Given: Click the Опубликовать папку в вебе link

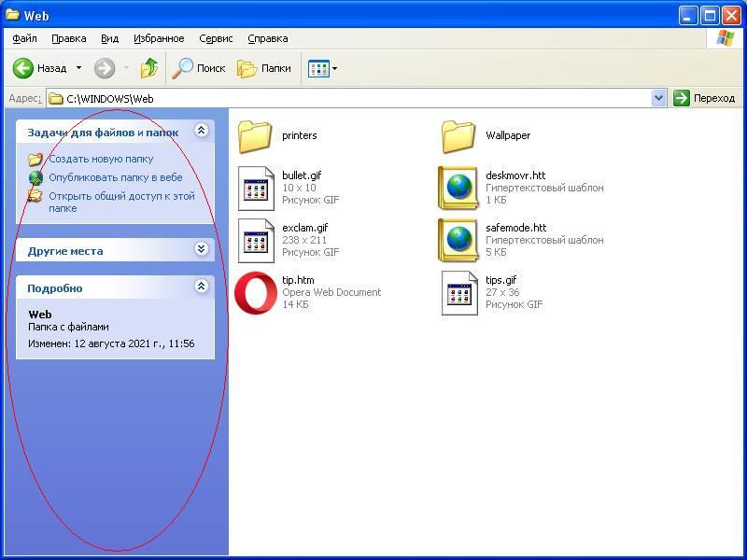Looking at the screenshot, I should 115,177.
